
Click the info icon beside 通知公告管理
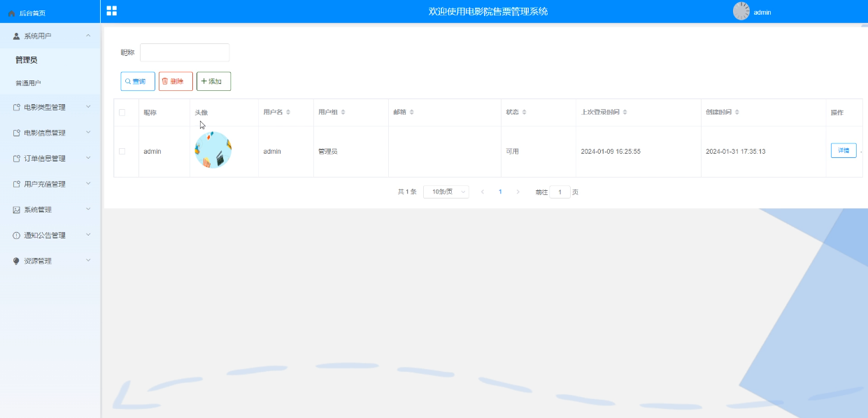17,236
